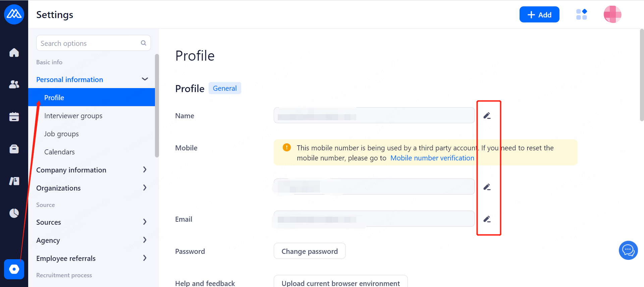This screenshot has width=644, height=287.
Task: Open the apps grid icon in header
Action: click(x=581, y=14)
